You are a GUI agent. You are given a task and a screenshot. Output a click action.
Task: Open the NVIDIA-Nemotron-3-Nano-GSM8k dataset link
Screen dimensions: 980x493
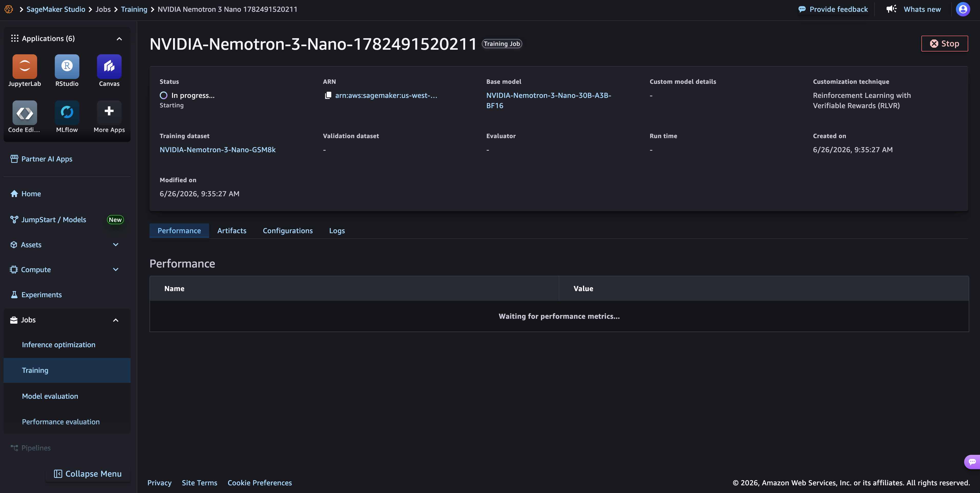point(218,150)
